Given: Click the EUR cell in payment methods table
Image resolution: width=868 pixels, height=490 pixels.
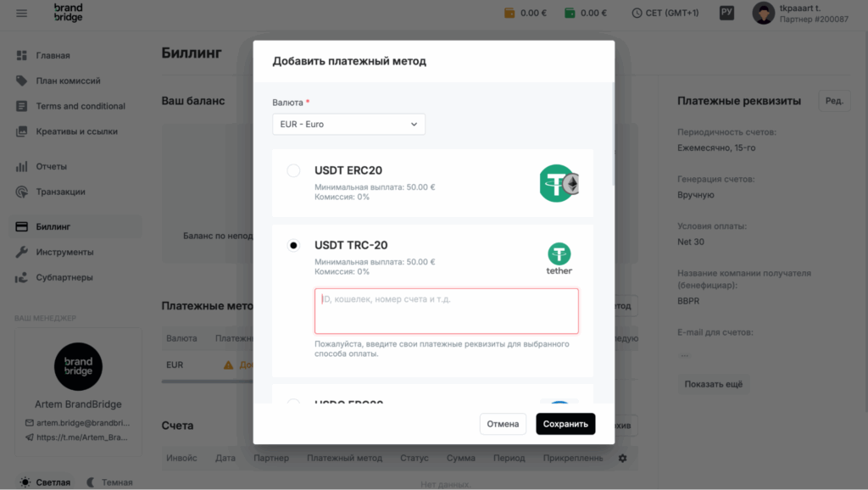Looking at the screenshot, I should pyautogui.click(x=175, y=365).
